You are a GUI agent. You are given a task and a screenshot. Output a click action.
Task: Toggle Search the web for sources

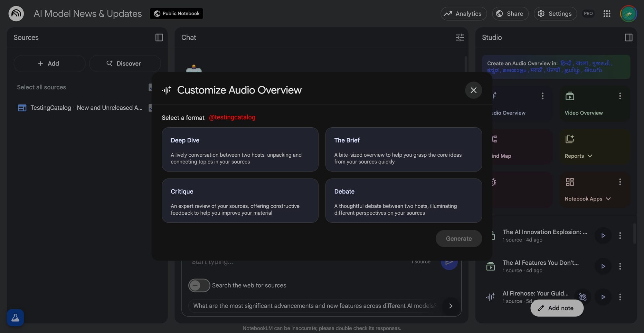pyautogui.click(x=199, y=285)
